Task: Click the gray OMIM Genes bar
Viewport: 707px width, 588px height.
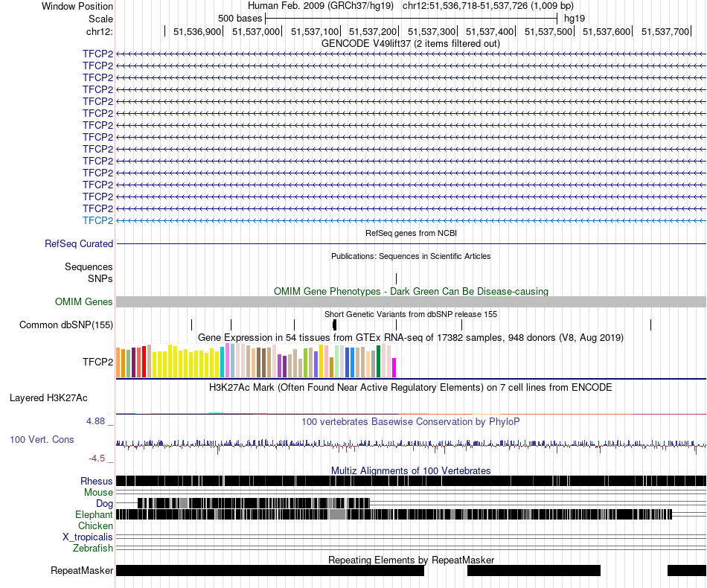Action: coord(411,301)
